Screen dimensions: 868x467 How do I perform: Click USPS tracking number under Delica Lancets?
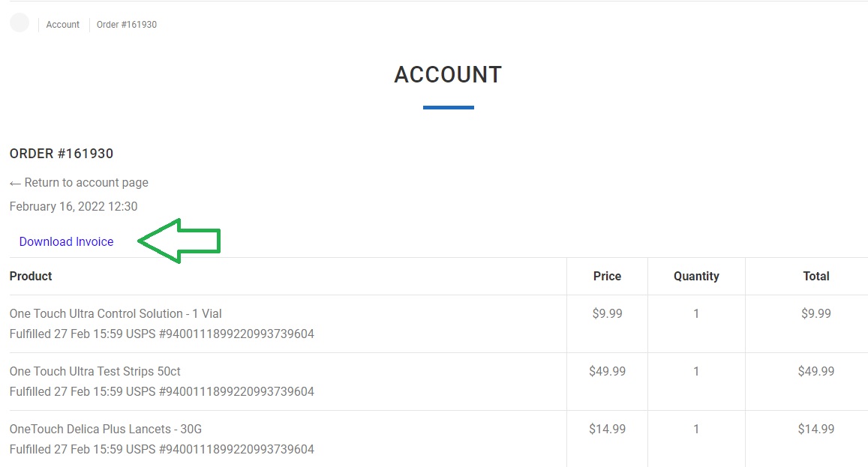tap(236, 449)
